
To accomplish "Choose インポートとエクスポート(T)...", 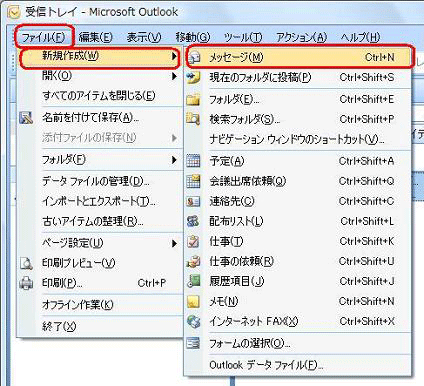I will pos(100,201).
